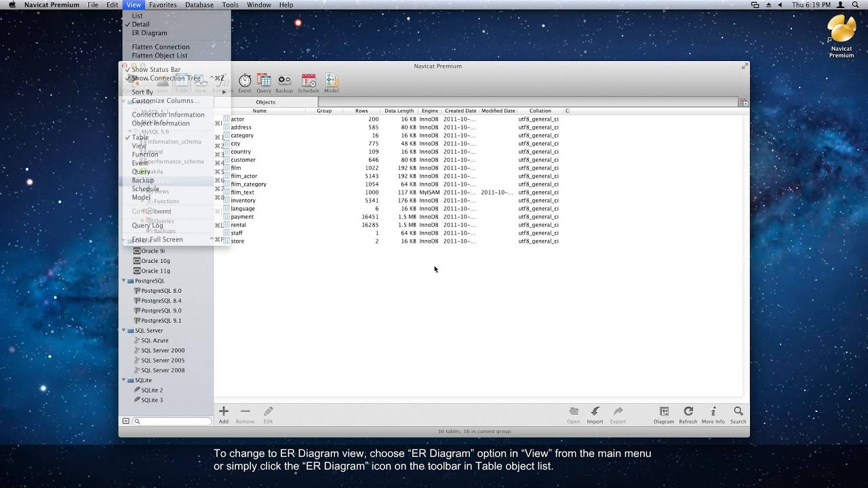Screen dimensions: 868x488
Task: Select checked Table object type in menu
Action: click(140, 138)
